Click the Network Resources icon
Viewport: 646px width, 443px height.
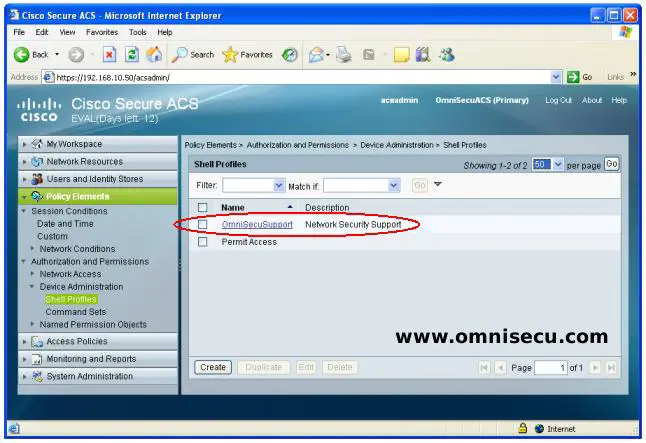pos(37,162)
